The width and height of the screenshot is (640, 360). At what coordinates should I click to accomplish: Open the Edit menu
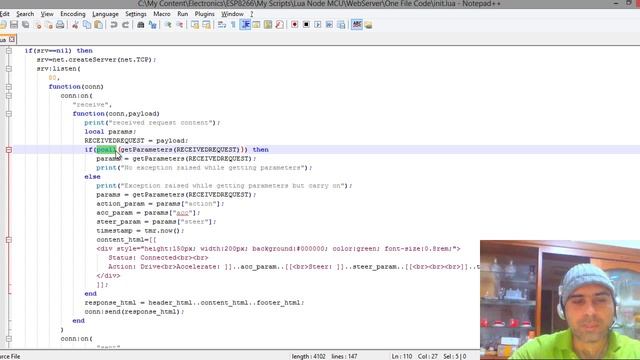(4, 14)
